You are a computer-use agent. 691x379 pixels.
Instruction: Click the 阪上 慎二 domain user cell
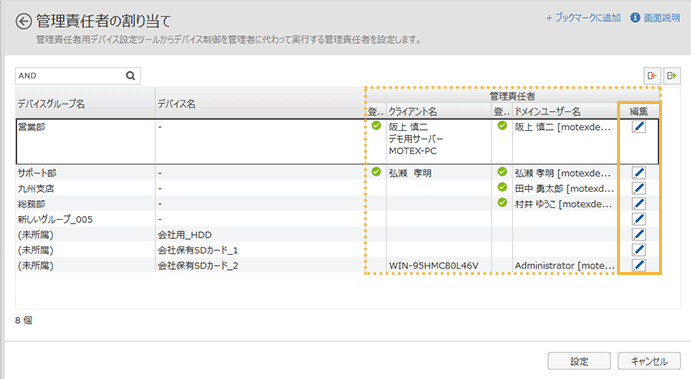[x=565, y=141]
